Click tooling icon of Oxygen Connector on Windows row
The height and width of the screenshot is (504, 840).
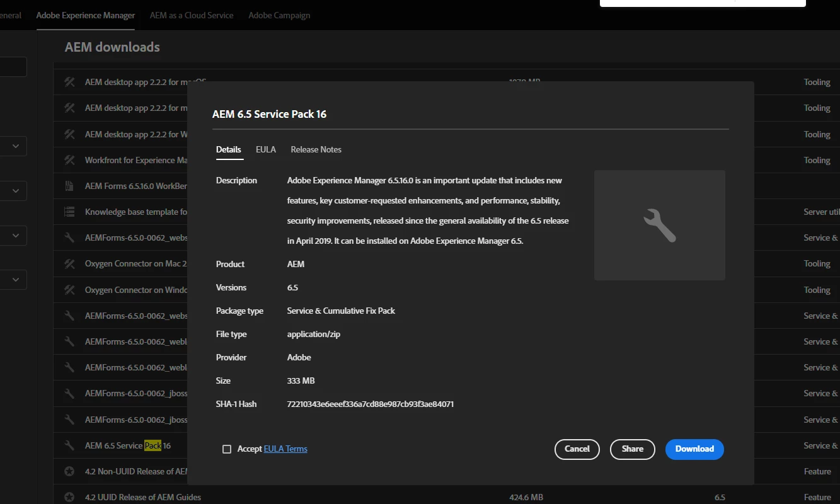tap(70, 290)
